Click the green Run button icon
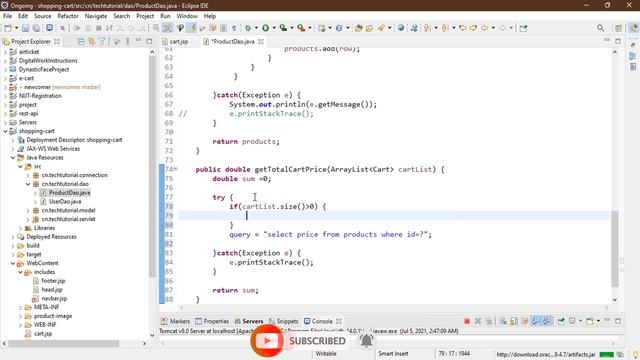 pyautogui.click(x=265, y=28)
